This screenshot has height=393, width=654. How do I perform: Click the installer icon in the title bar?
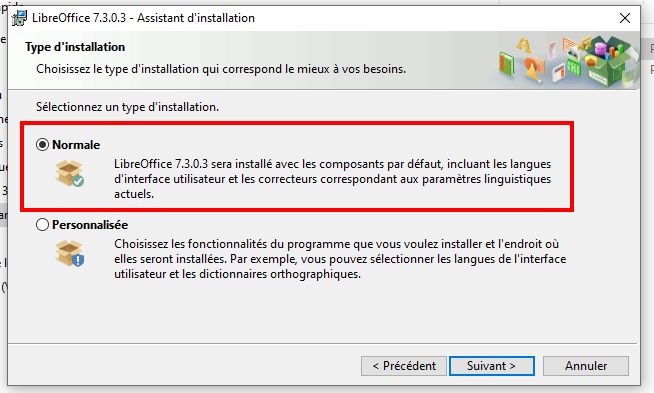click(x=19, y=18)
